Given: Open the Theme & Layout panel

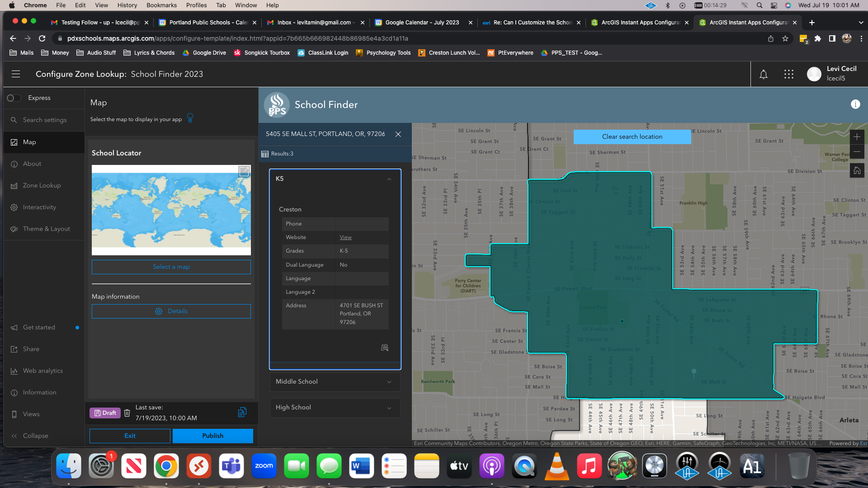Looking at the screenshot, I should pos(47,229).
